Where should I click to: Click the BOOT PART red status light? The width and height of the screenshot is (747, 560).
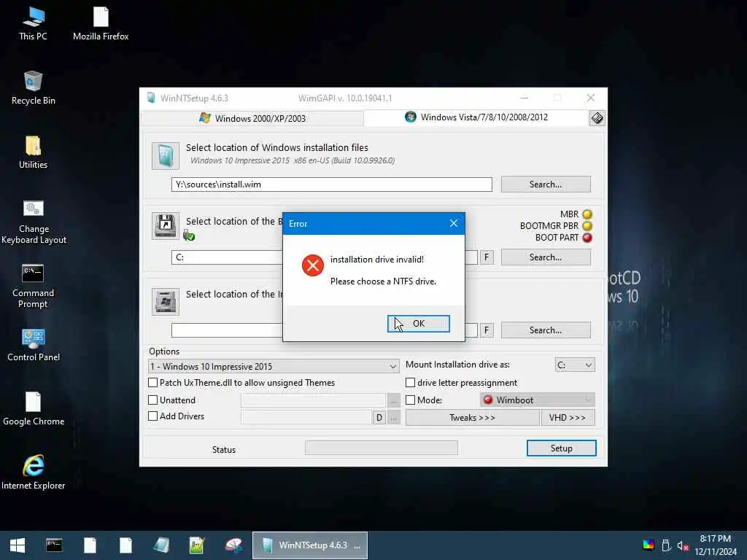coord(587,238)
